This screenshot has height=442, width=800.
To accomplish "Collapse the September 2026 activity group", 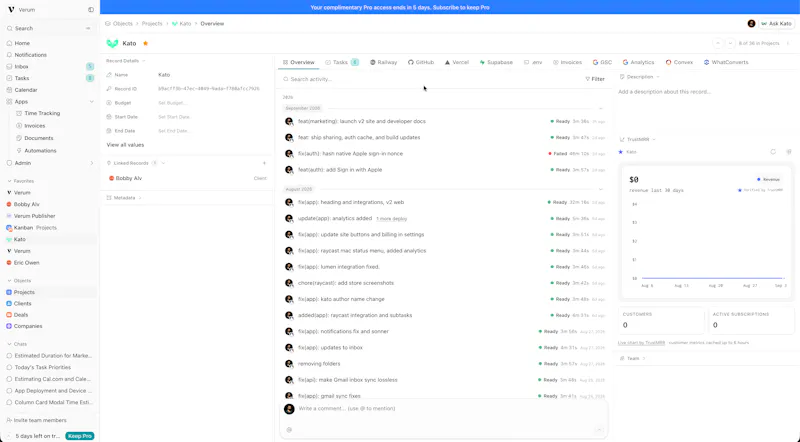I will pyautogui.click(x=601, y=108).
